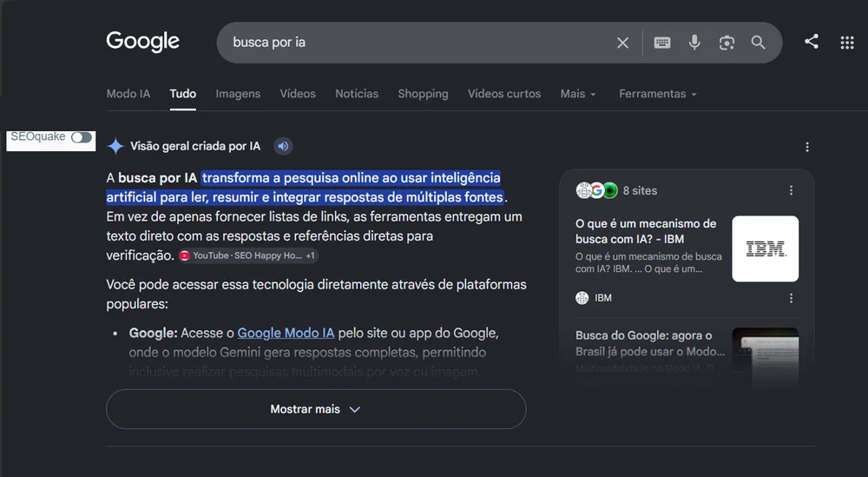Click stacked site favicons beside 8 sites

(597, 190)
